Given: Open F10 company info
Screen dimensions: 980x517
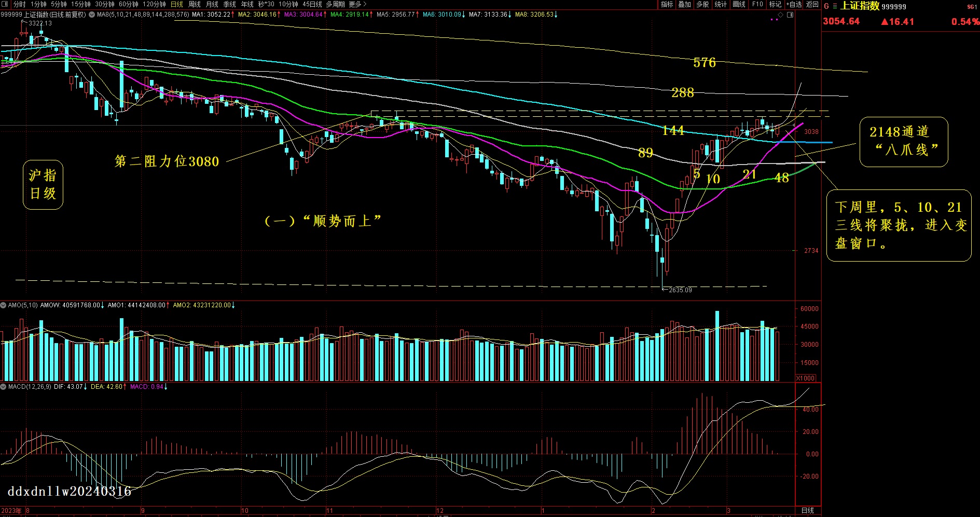Looking at the screenshot, I should (x=757, y=4).
